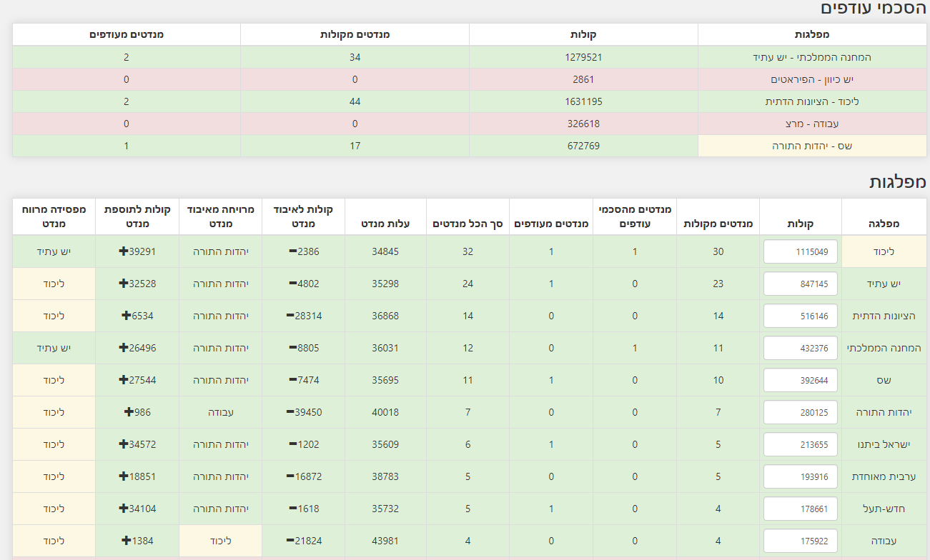
Task: Click the "חדש-תעל" party name cell
Action: [885, 509]
